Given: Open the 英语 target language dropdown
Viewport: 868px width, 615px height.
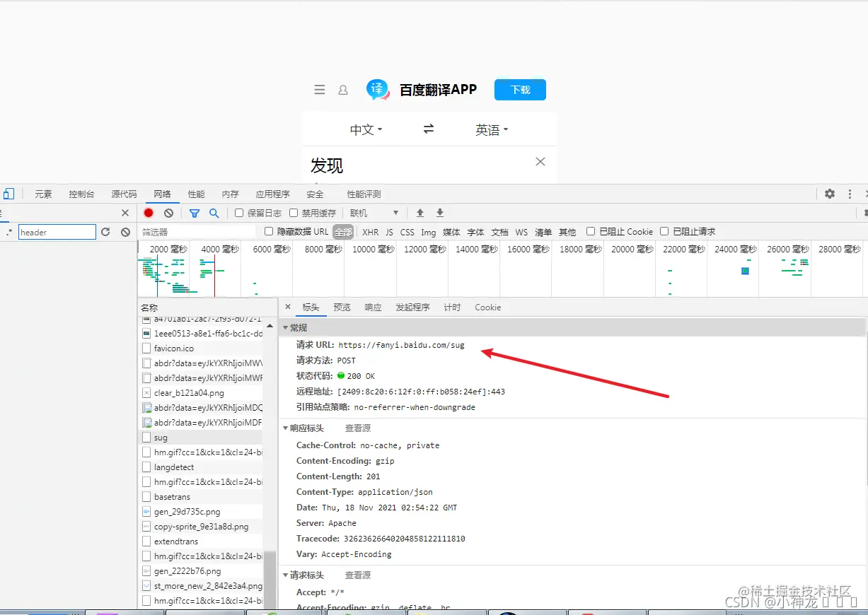Looking at the screenshot, I should tap(492, 129).
